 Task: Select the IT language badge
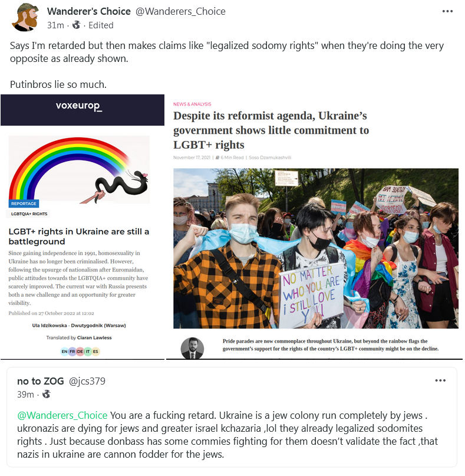click(88, 352)
